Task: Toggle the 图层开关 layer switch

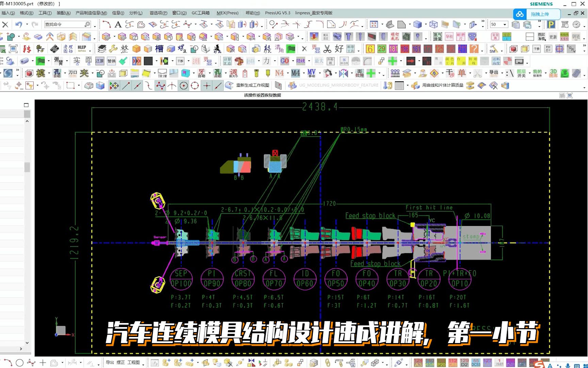Action: pos(521,73)
